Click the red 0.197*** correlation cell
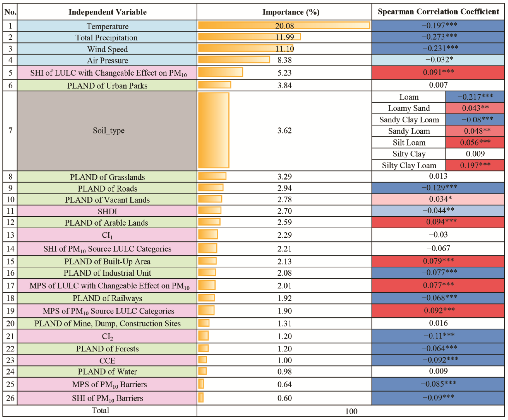The width and height of the screenshot is (508, 420). [475, 165]
